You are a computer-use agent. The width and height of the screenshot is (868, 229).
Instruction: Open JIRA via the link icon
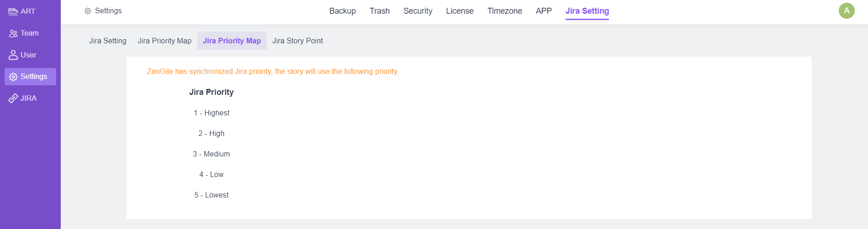click(13, 99)
